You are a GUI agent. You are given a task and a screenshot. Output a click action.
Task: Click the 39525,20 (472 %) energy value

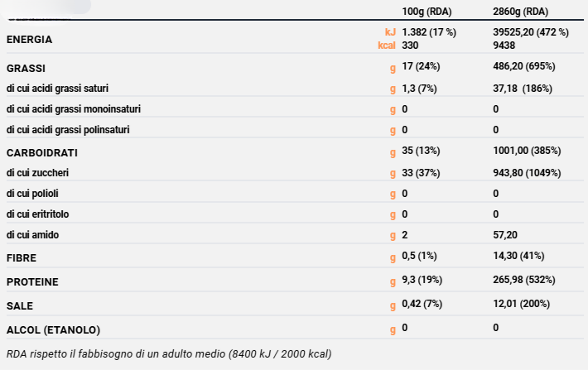point(530,31)
